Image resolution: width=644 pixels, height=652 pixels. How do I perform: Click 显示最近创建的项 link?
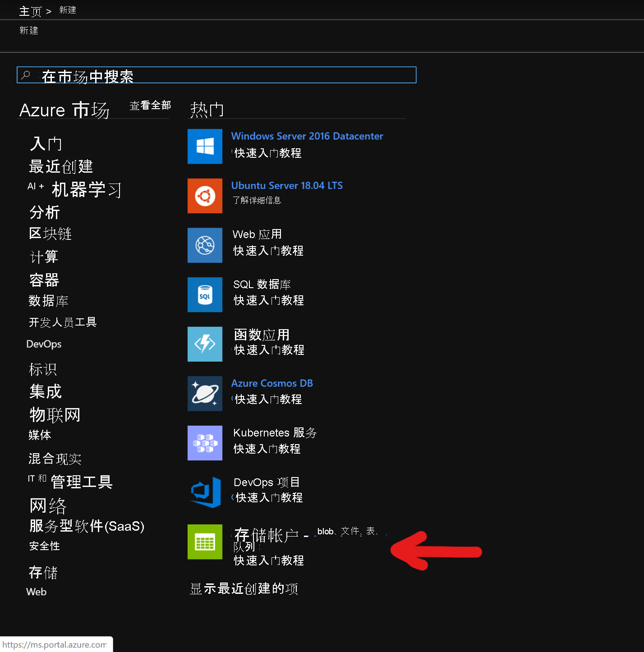(244, 588)
